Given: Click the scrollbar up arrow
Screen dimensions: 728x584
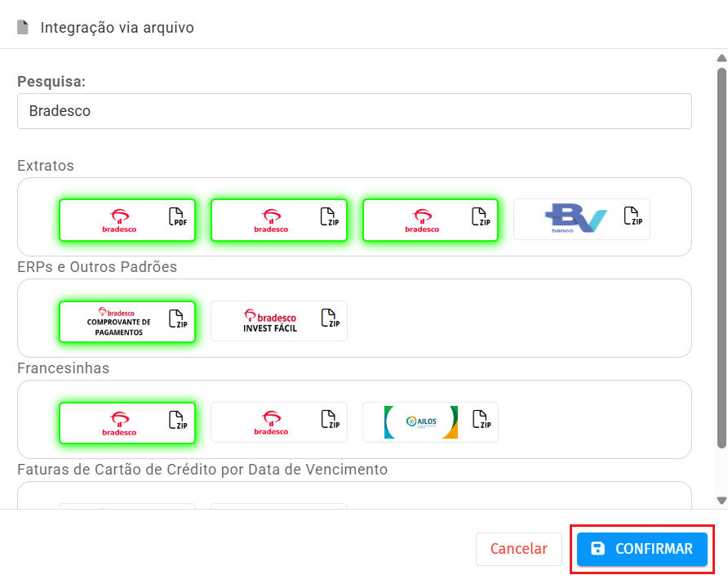Looking at the screenshot, I should coord(721,58).
